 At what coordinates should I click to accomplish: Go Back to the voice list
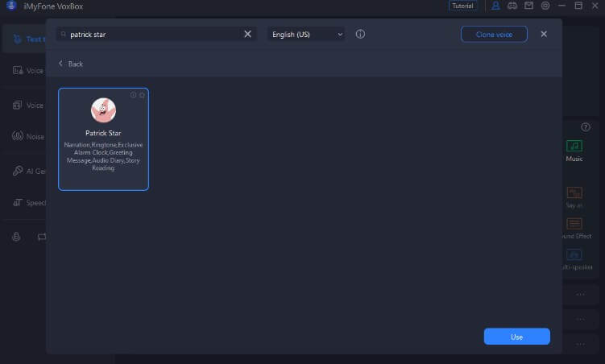pyautogui.click(x=71, y=64)
